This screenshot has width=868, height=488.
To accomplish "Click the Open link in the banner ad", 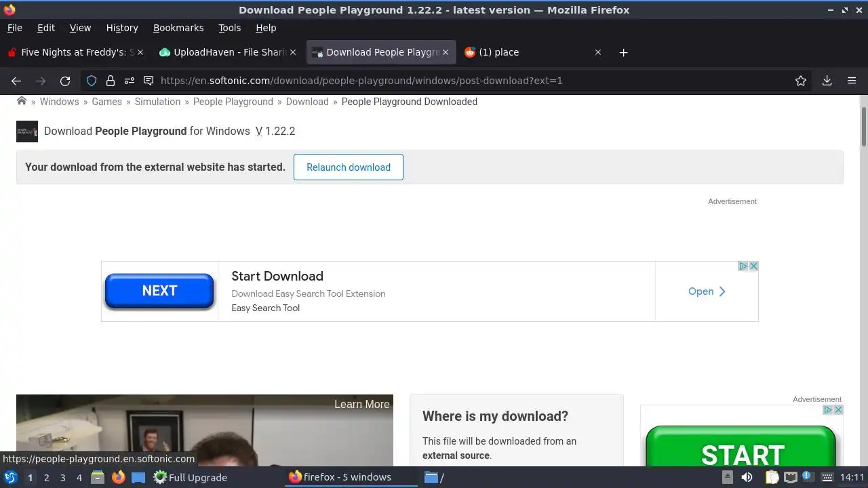I will tap(707, 291).
